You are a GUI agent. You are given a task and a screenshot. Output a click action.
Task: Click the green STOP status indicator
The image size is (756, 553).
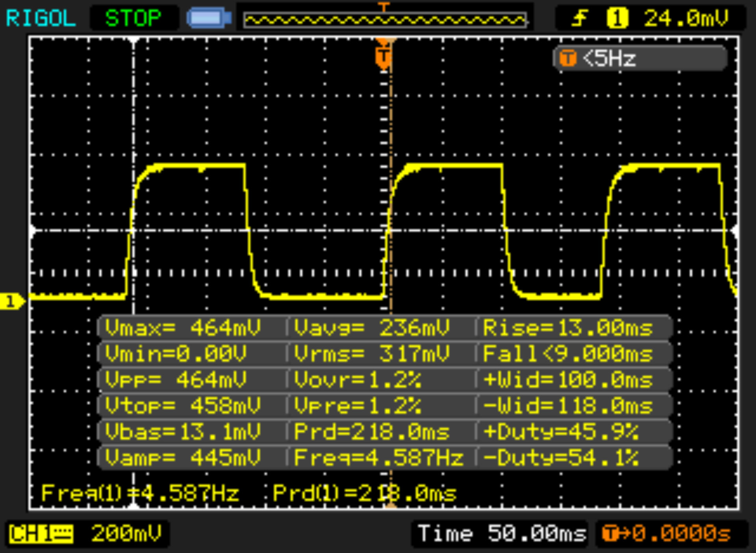point(133,18)
